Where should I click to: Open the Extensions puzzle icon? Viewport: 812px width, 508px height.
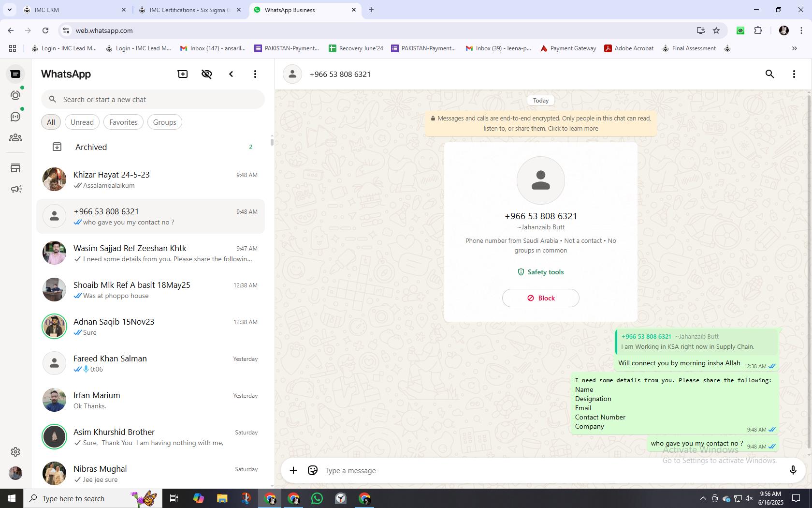pos(758,30)
